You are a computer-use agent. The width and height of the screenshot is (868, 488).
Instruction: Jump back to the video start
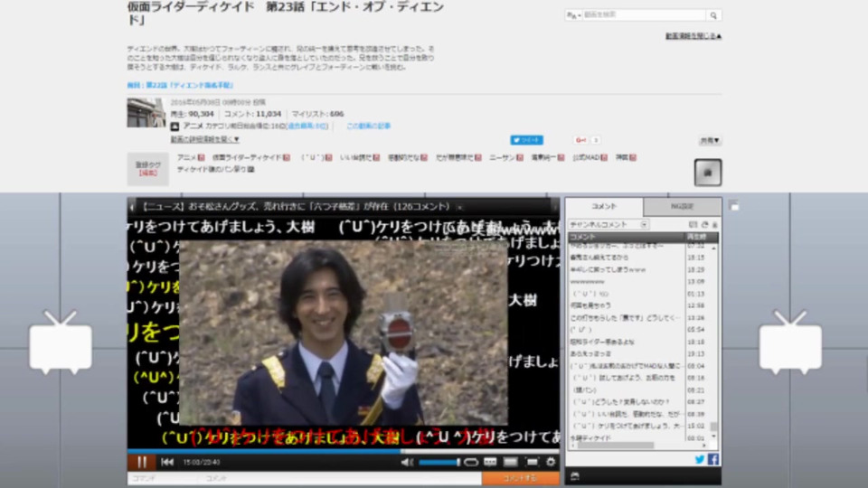167,462
